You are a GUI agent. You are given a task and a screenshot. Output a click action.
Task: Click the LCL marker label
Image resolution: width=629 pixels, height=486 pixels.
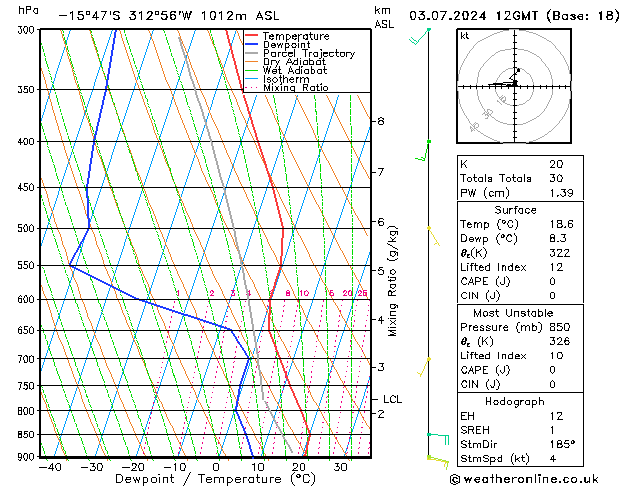pyautogui.click(x=392, y=399)
